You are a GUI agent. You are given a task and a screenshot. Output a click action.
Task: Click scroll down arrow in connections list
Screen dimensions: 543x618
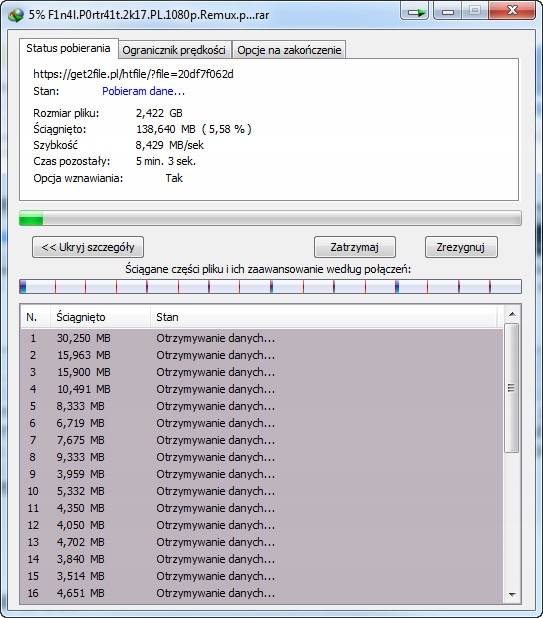(512, 594)
